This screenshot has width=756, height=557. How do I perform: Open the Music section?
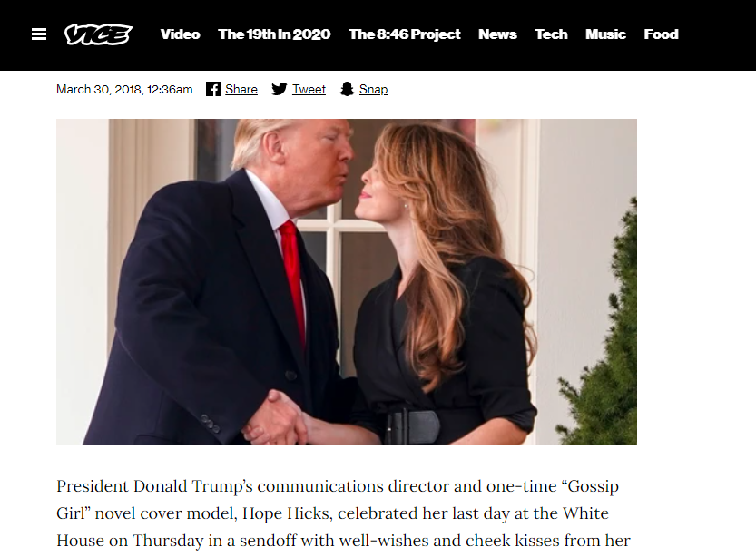coord(605,34)
